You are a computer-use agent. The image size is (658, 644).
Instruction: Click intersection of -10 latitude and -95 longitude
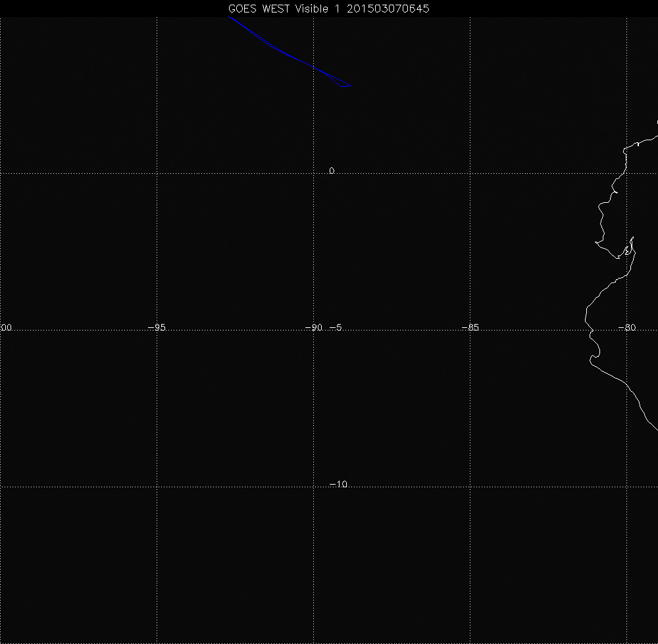click(157, 487)
